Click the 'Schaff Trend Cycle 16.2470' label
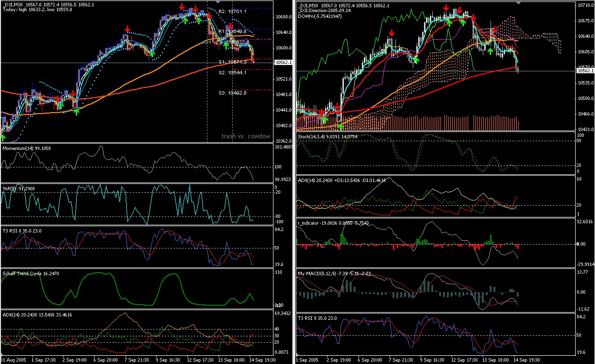Viewport: 595px width, 364px height. pos(31,274)
